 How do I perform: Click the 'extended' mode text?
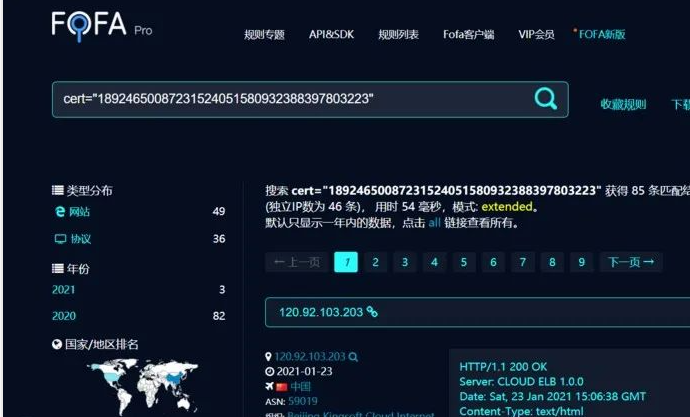point(507,207)
